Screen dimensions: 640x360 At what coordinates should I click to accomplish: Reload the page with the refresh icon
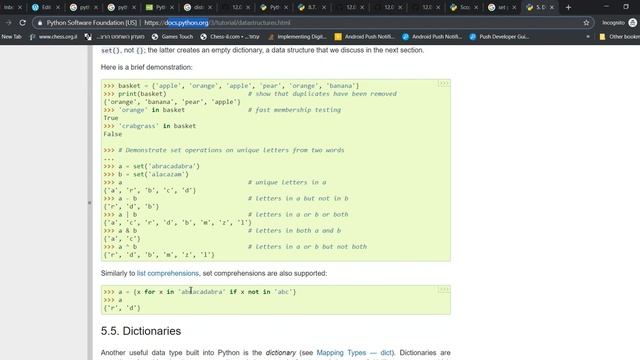(x=22, y=23)
